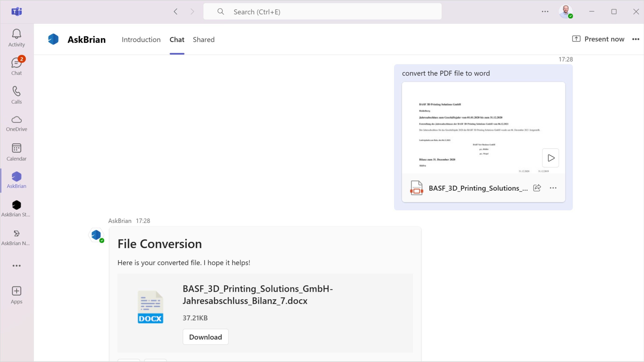Select the AskBrian St... black app icon
This screenshot has height=362, width=644.
pyautogui.click(x=17, y=208)
